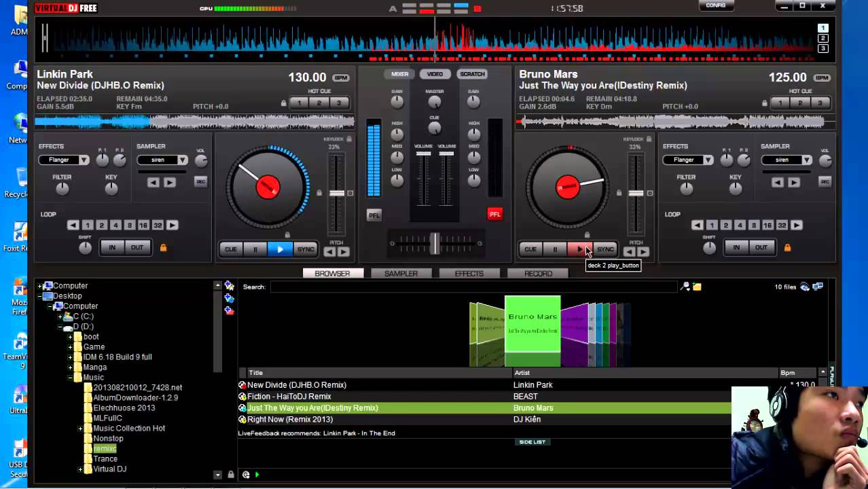
Task: Toggle deck 1 loop smart lock icon
Action: click(163, 247)
